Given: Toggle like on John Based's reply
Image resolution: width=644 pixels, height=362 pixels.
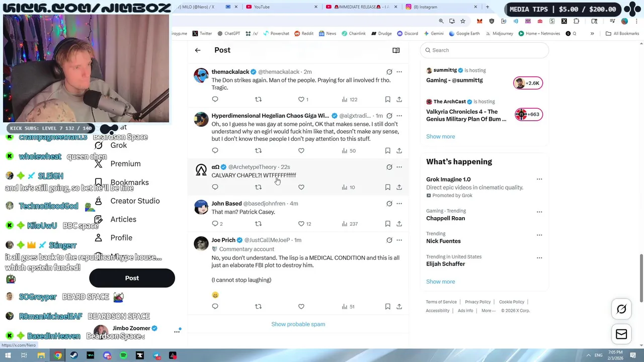Looking at the screenshot, I should pos(301,224).
